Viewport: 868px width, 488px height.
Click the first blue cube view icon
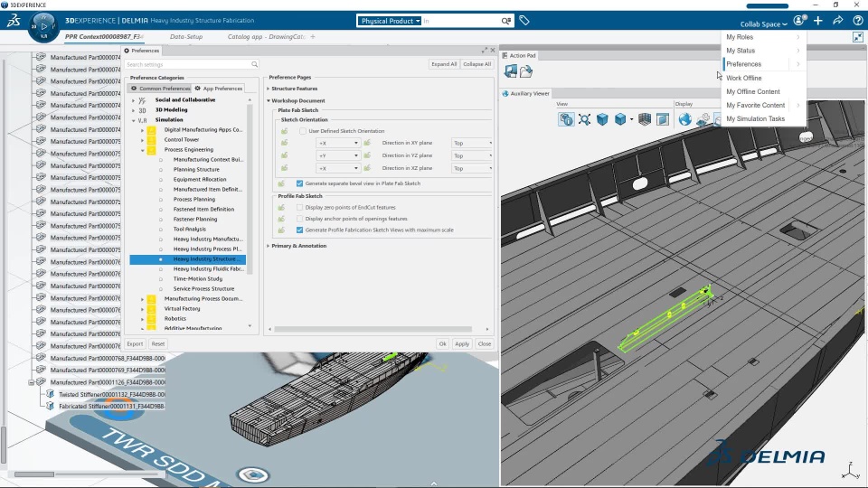point(602,119)
